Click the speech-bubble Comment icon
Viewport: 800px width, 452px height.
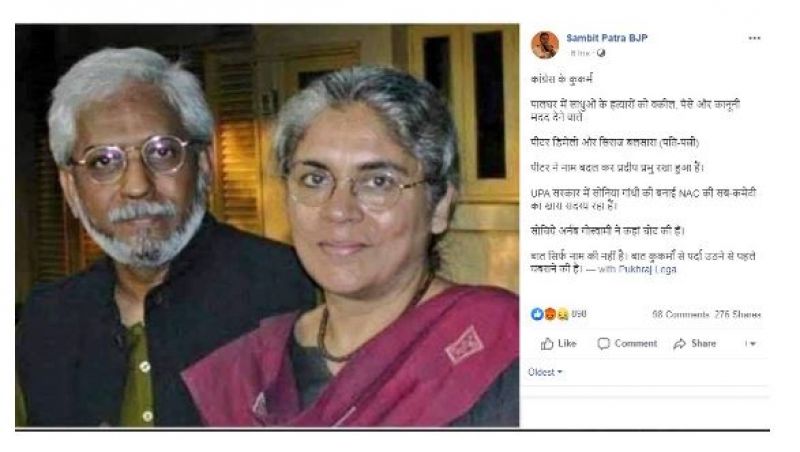[x=604, y=344]
